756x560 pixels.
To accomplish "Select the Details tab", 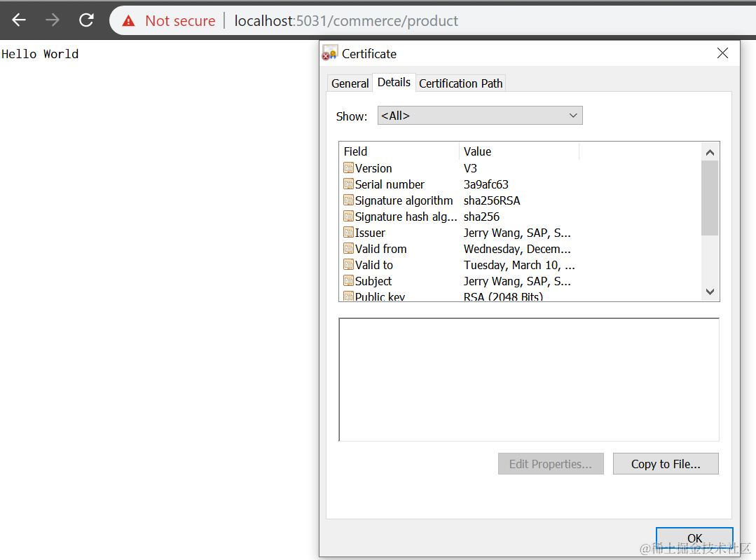I will pos(394,83).
